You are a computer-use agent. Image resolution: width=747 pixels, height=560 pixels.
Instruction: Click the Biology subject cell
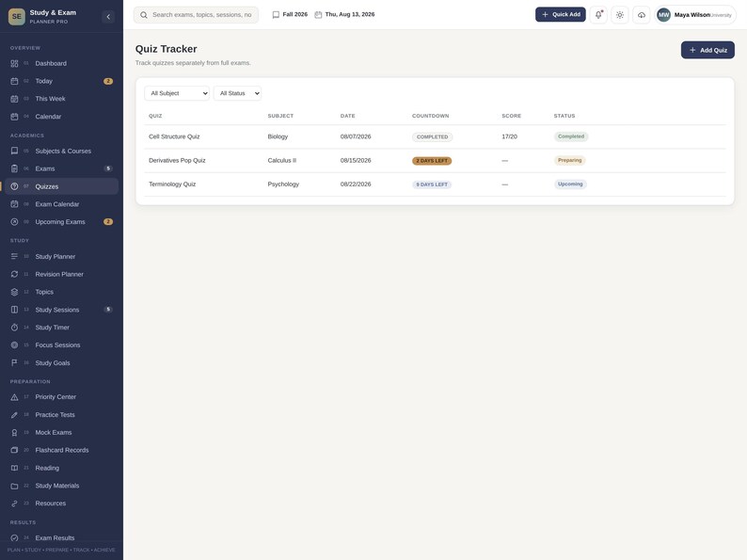(278, 136)
